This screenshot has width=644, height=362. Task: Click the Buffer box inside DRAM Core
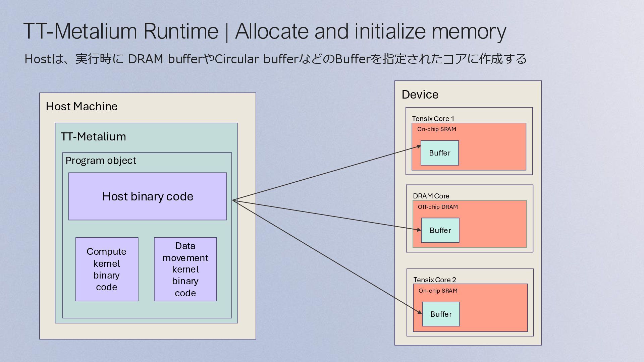click(440, 230)
